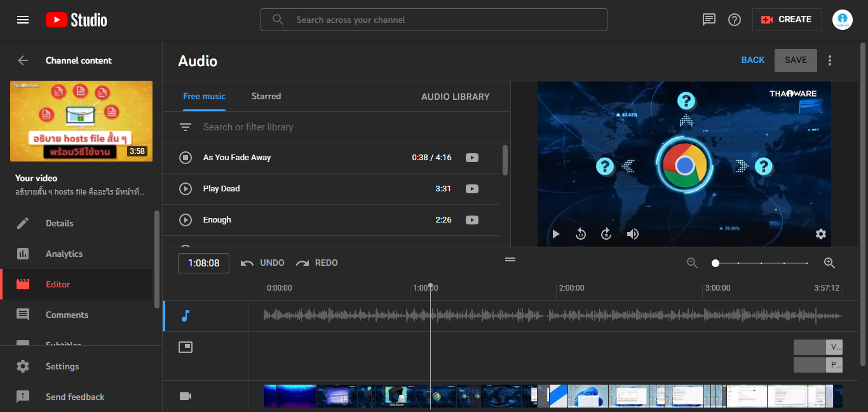Click Send feedback in the sidebar
This screenshot has height=412, width=868.
point(76,397)
